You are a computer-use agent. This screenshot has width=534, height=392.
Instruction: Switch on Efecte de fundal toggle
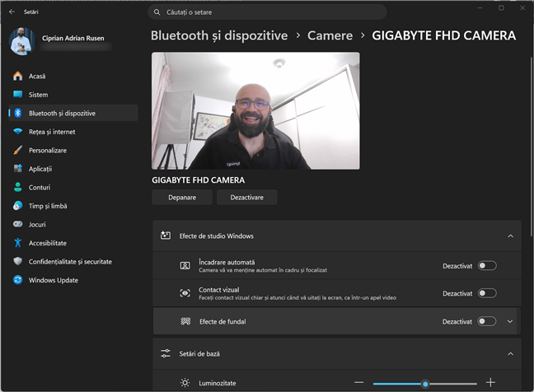(487, 321)
